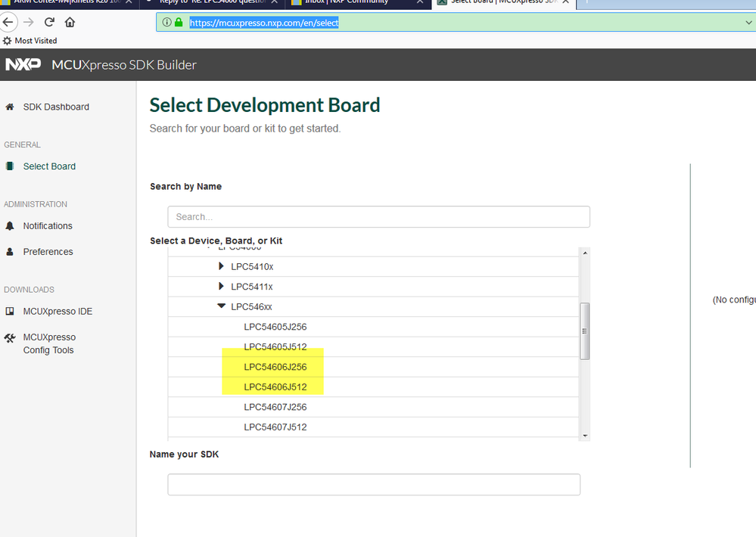Select device LPC54607J256

[x=275, y=408]
